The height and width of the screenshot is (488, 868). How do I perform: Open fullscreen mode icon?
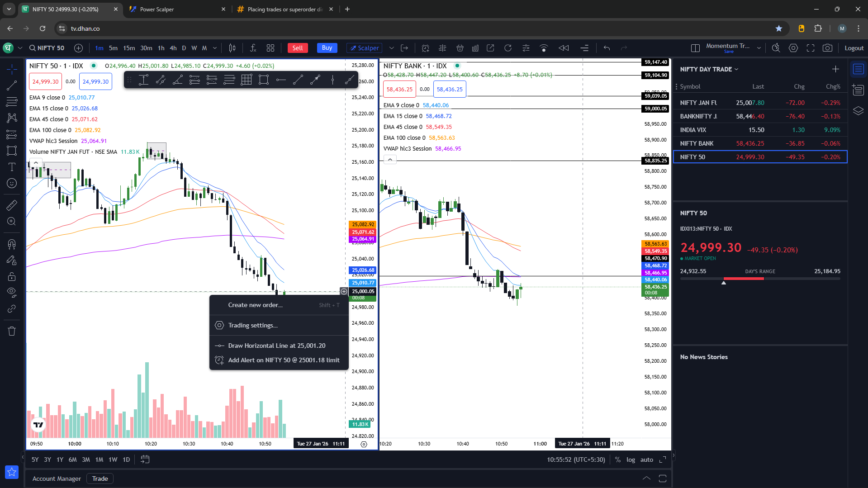point(811,48)
